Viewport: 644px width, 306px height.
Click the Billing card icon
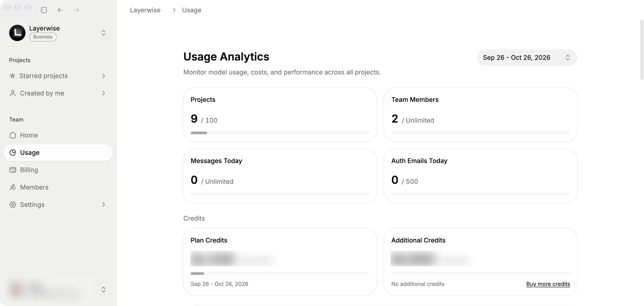pos(13,170)
